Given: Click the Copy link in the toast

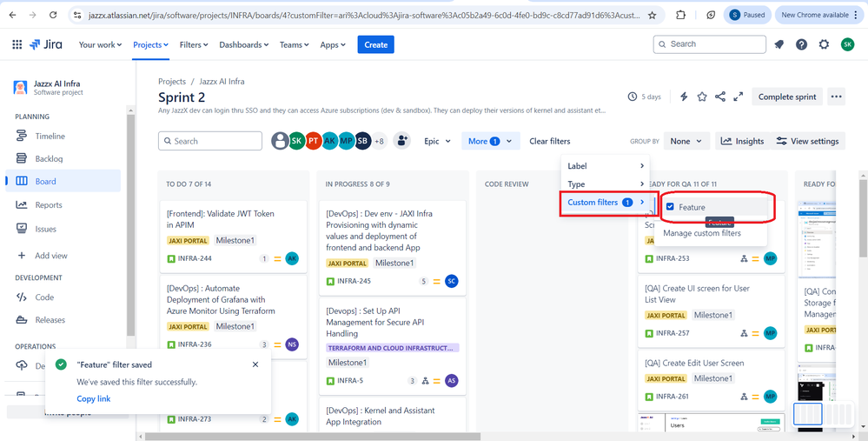Looking at the screenshot, I should (x=94, y=399).
